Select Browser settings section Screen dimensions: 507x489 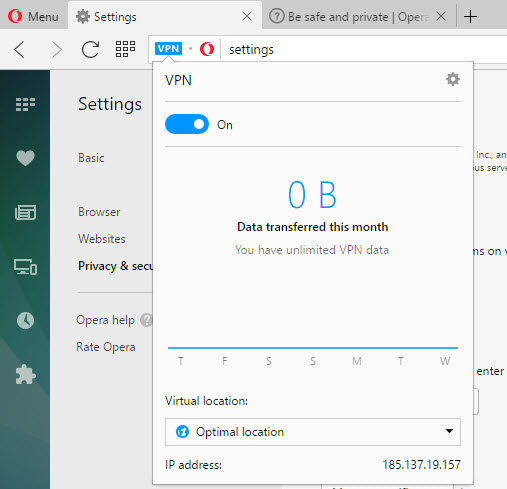click(x=99, y=212)
